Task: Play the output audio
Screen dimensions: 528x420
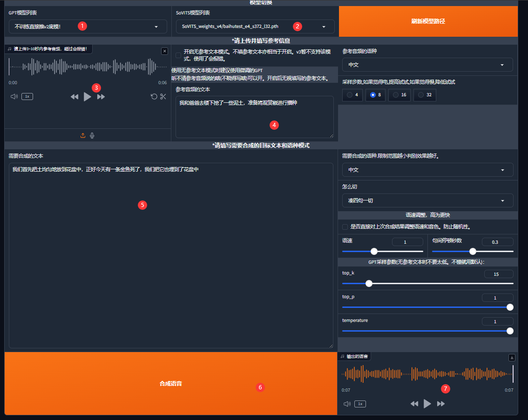Action: pyautogui.click(x=427, y=404)
